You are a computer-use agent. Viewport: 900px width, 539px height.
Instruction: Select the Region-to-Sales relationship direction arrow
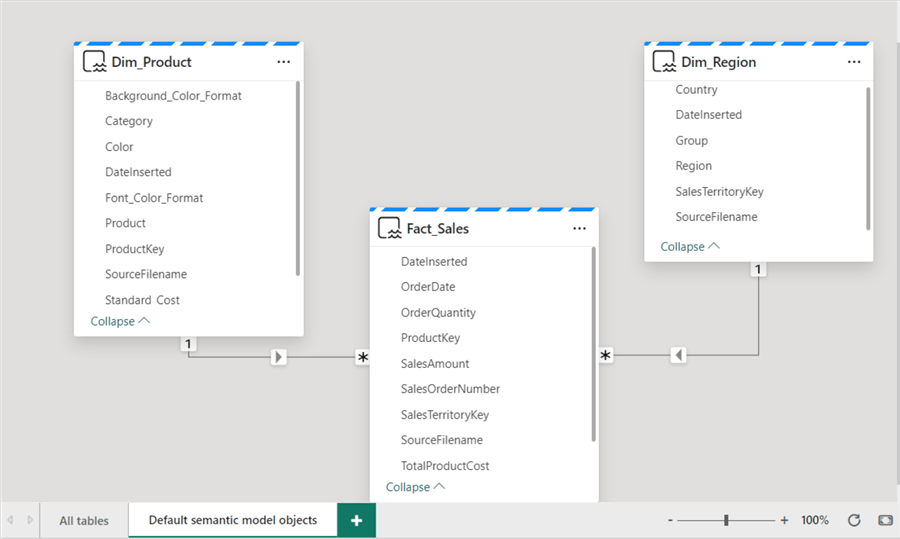pos(678,355)
